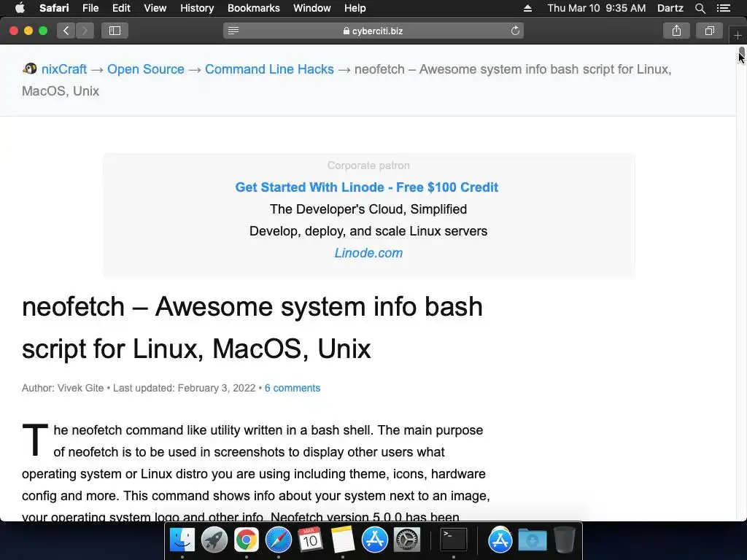Click the article title heading text
This screenshot has height=560, width=747.
click(x=252, y=327)
